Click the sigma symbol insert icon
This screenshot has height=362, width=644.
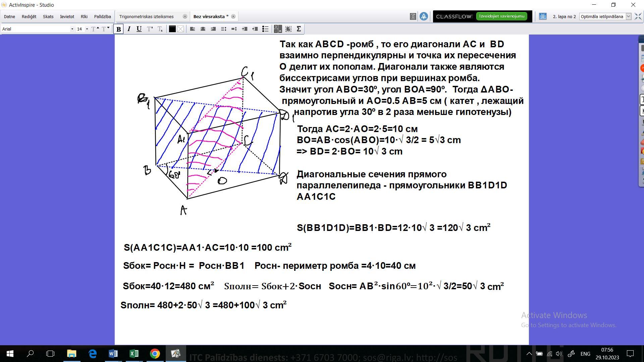(299, 29)
